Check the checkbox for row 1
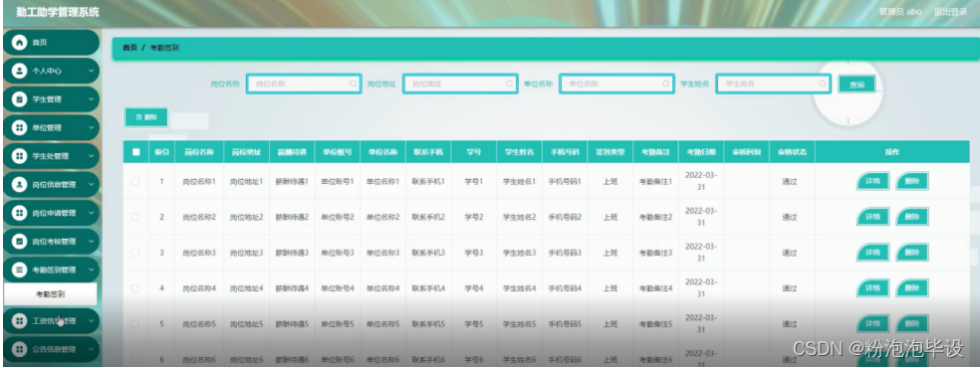 tap(135, 181)
